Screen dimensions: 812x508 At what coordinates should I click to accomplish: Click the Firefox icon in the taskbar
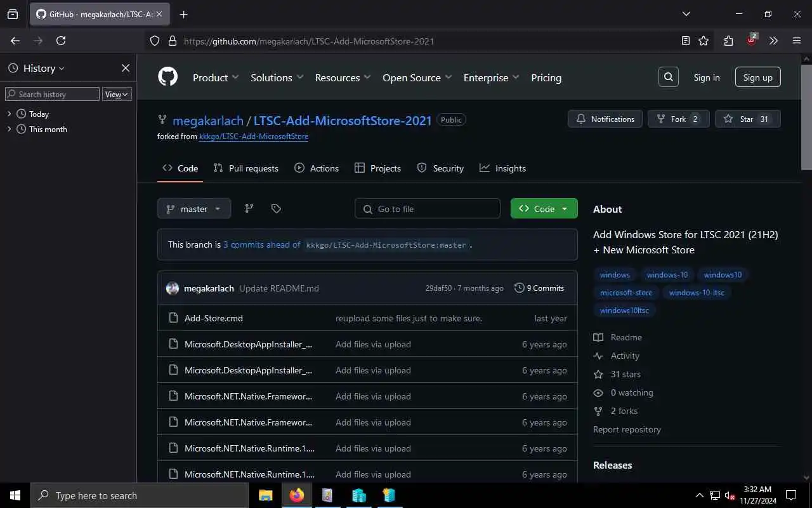(297, 495)
